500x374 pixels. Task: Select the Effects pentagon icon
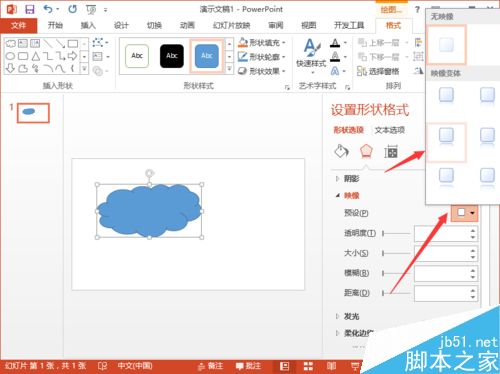pos(366,151)
